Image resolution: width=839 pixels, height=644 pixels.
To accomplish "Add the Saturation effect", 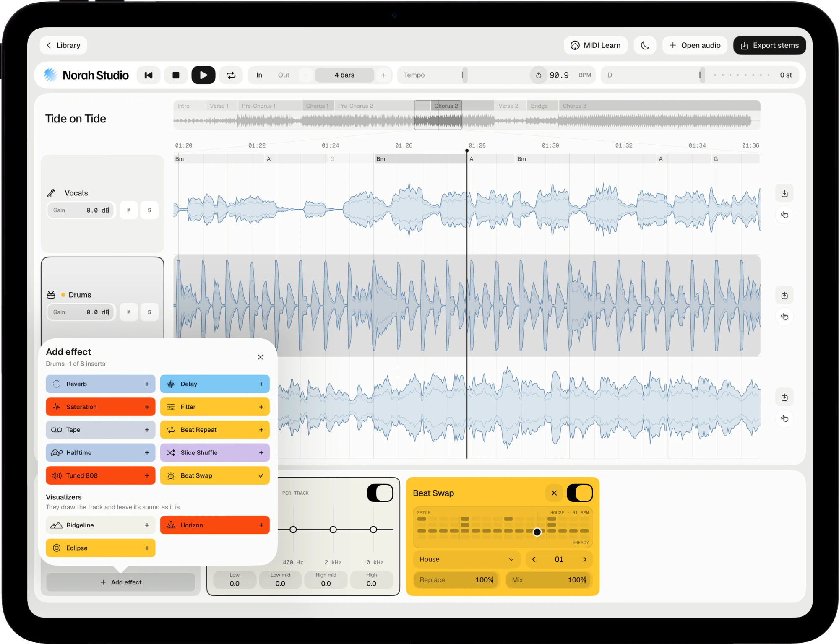I will pyautogui.click(x=101, y=407).
